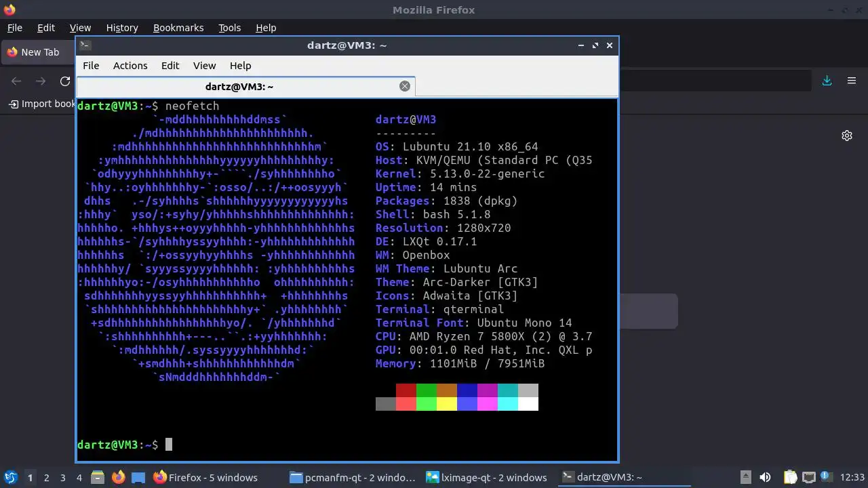Click the 12:33 clock in the panel
868x488 pixels.
(852, 477)
